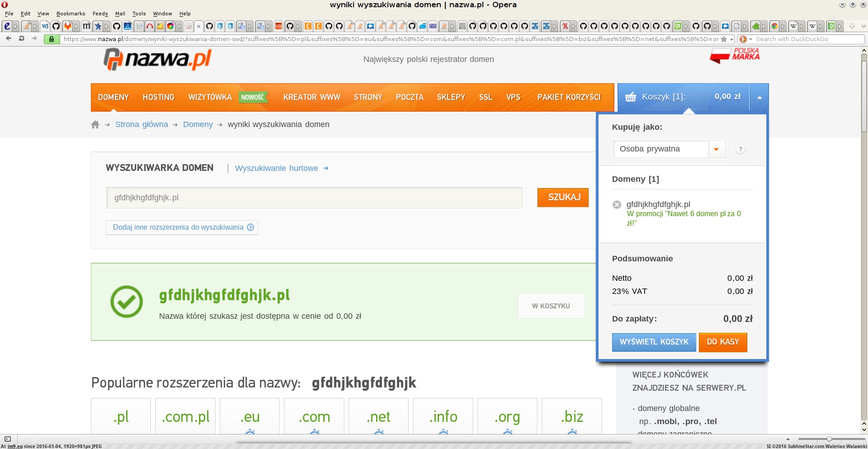The image size is (868, 449).
Task: Click the nazwa.pl logo
Action: point(157,59)
